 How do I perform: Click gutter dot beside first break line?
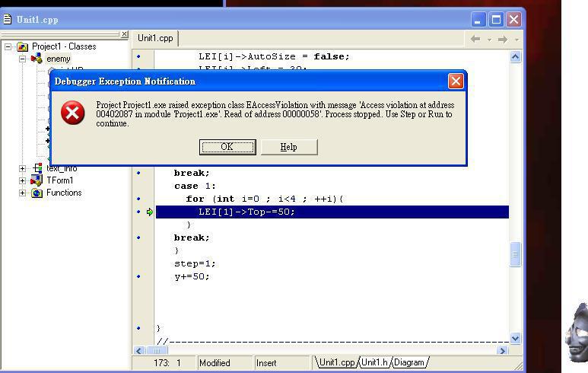(x=138, y=173)
